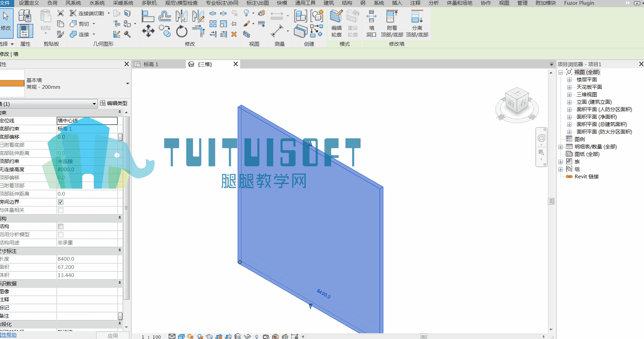
Task: Click Attach Top/Base tool
Action: 392,23
